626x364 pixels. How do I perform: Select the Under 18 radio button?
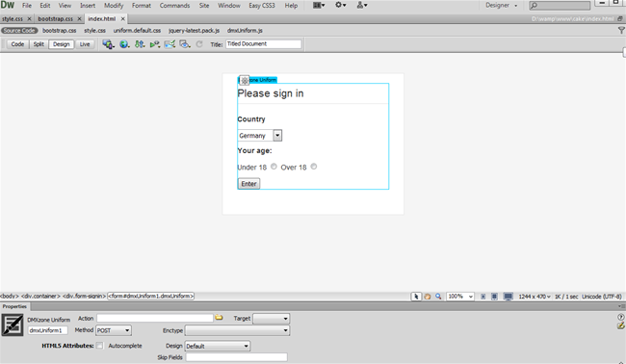274,167
